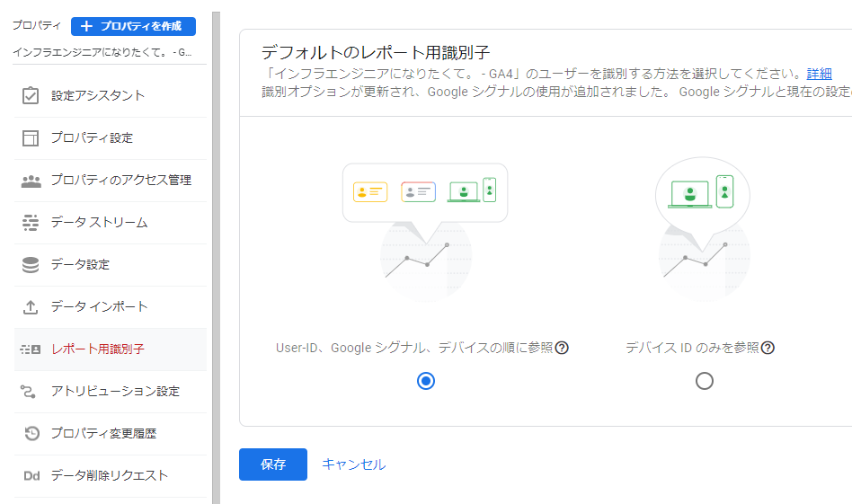This screenshot has height=504, width=852.
Task: Select デバイス ID のみを参照 radio button
Action: (705, 381)
